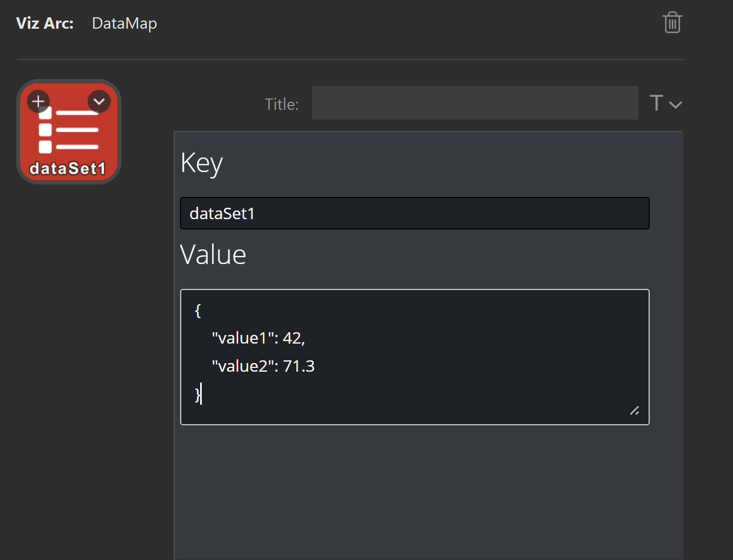Viewport: 733px width, 560px height.
Task: Select the dataSet1 red list tile
Action: coord(69,132)
